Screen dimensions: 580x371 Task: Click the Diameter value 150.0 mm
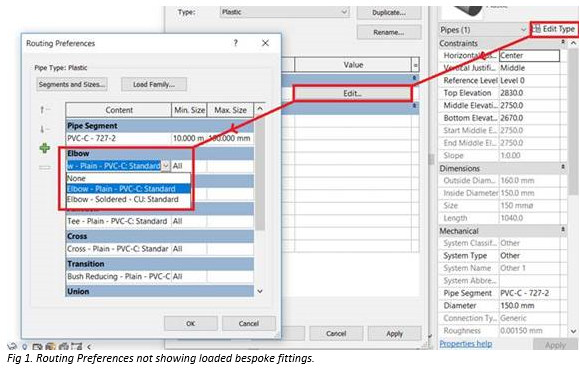(x=529, y=306)
